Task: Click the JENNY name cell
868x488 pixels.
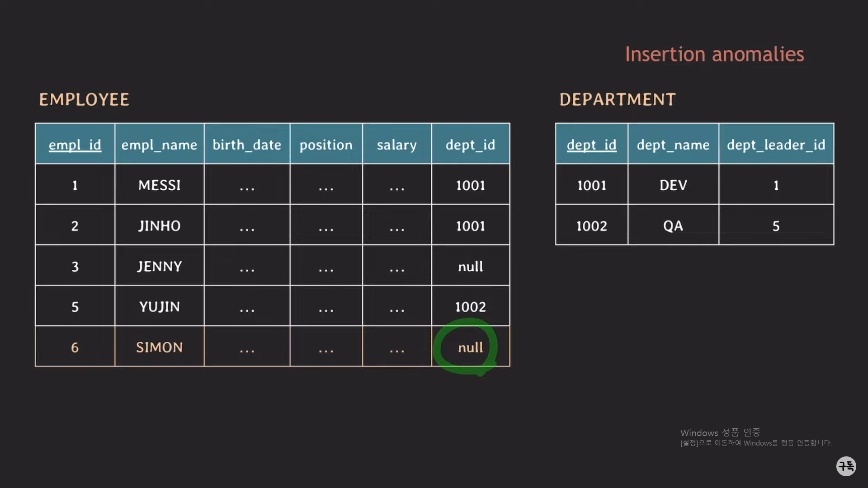Action: pos(159,266)
